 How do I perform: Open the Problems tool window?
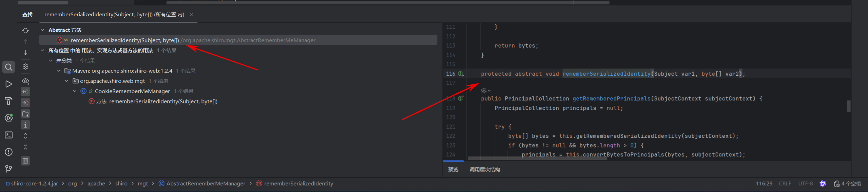coord(8,152)
